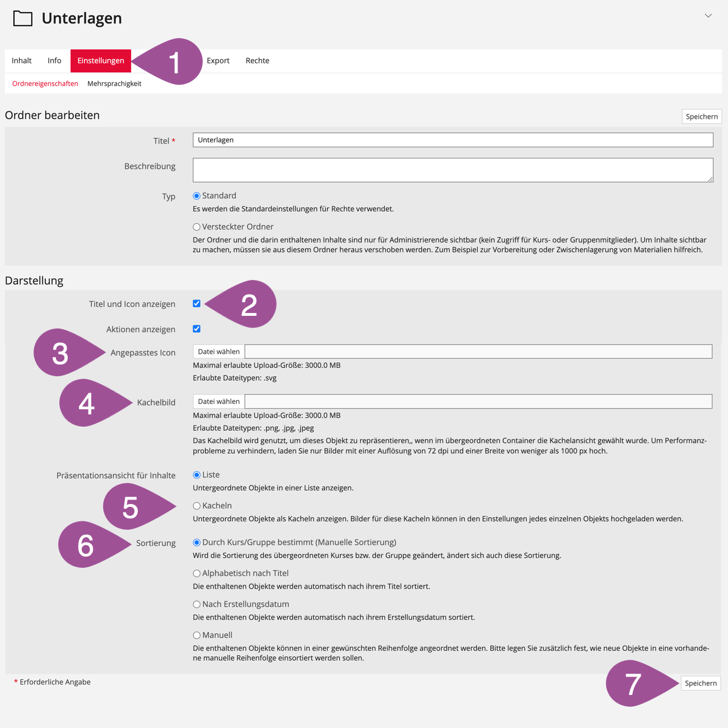Screen dimensions: 728x728
Task: Toggle the Titel und Icon anzeigen checkbox
Action: click(x=197, y=304)
